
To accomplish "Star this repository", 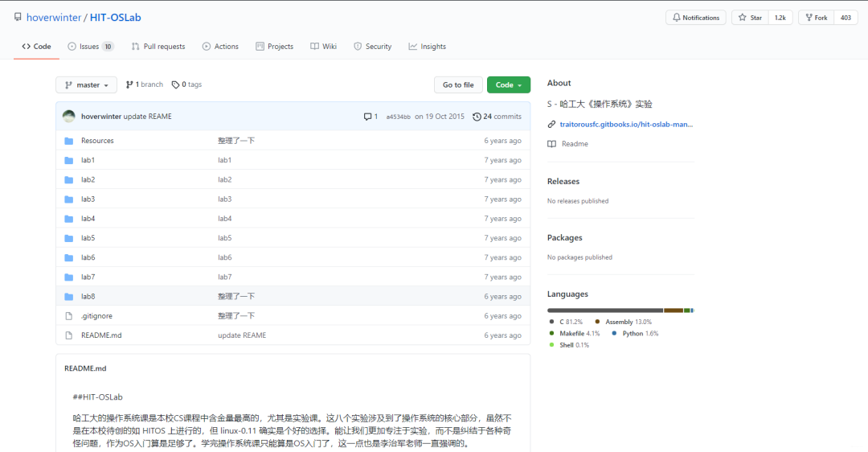I will click(x=750, y=18).
